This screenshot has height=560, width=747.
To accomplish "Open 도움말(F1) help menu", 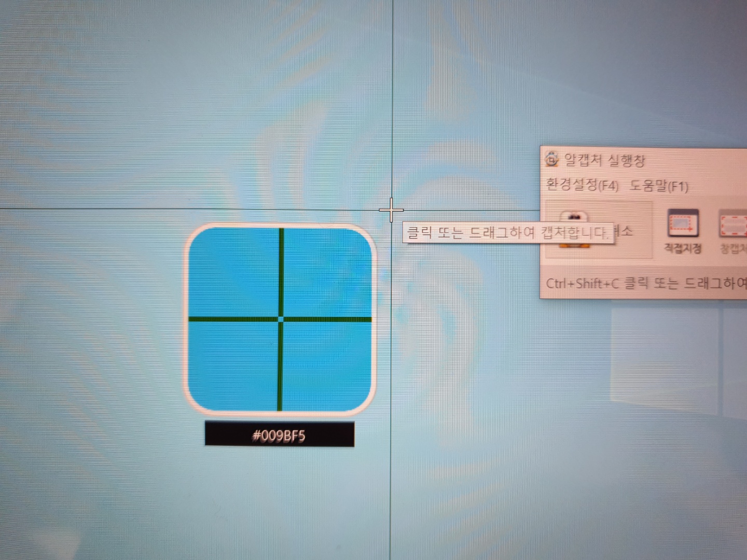I will (x=659, y=186).
